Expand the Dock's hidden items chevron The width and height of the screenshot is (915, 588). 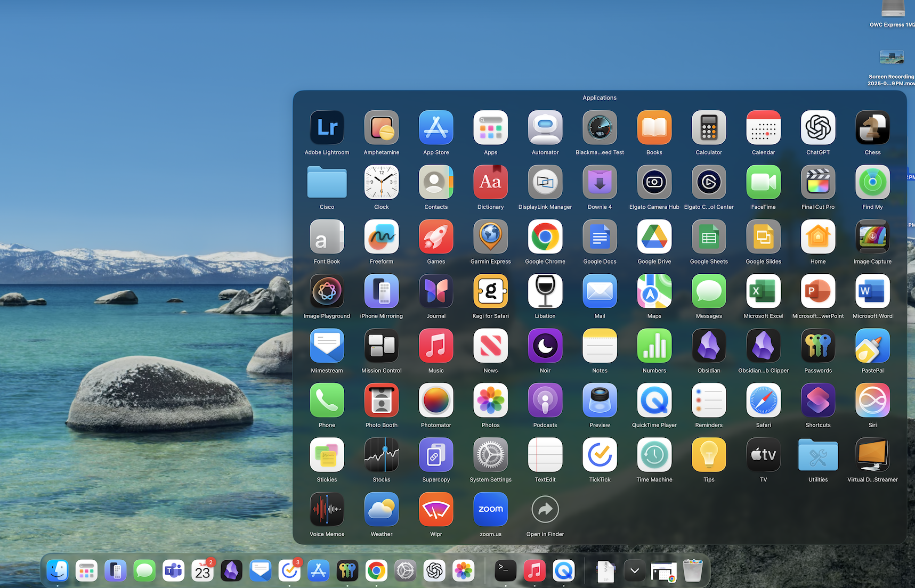pos(634,570)
